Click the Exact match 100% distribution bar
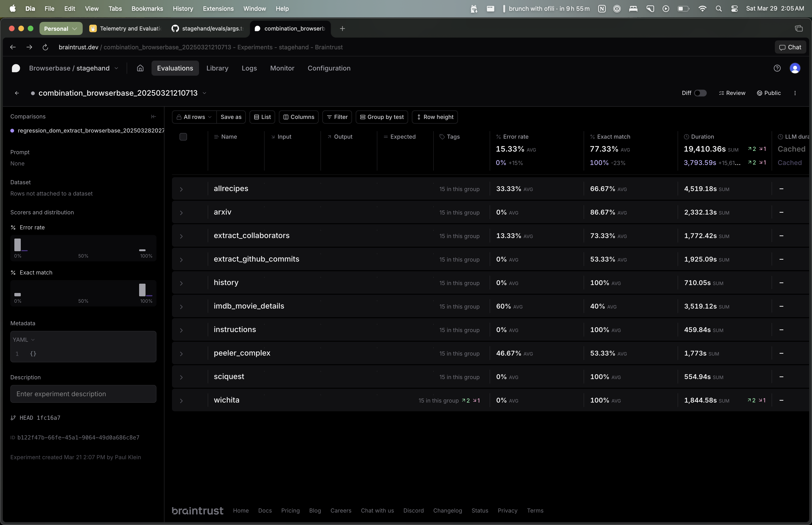Viewport: 812px width, 525px height. point(142,290)
